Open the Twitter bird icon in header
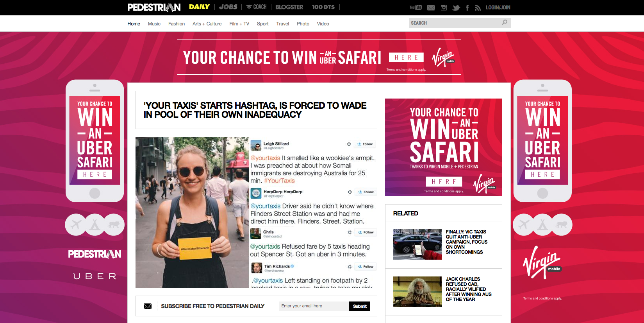 pyautogui.click(x=456, y=7)
